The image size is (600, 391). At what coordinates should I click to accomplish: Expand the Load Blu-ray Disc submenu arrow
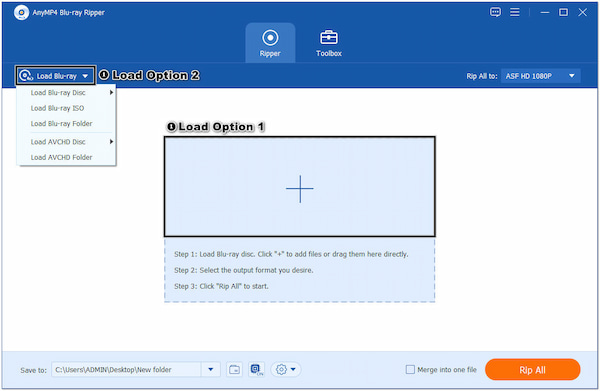[111, 93]
